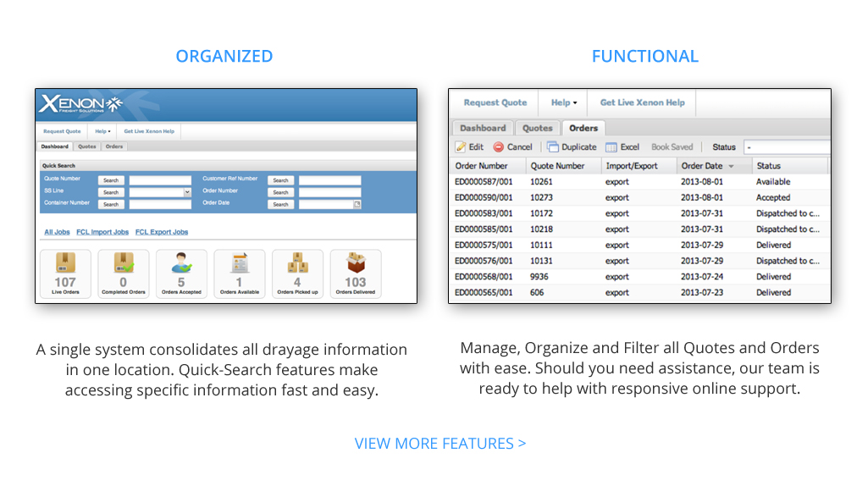Focus the Container Number input field
This screenshot has height=486, width=868.
[160, 204]
